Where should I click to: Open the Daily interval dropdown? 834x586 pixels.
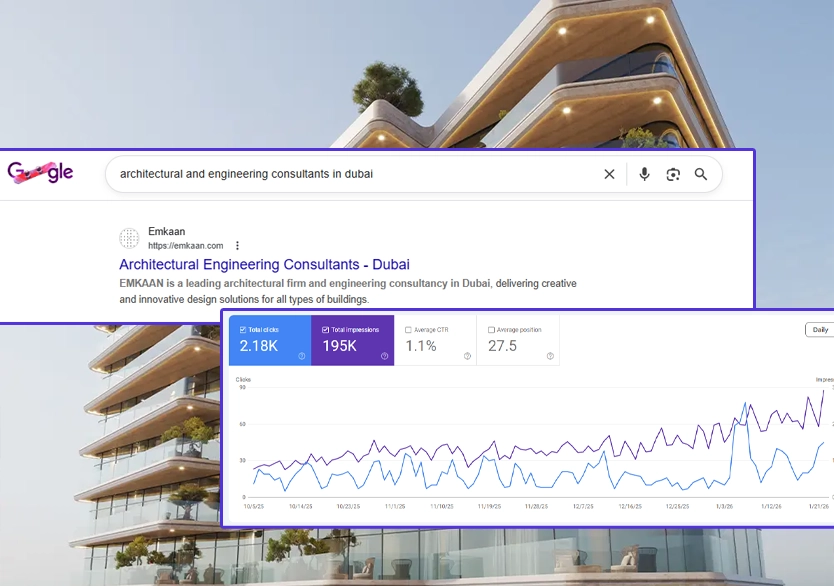[819, 329]
